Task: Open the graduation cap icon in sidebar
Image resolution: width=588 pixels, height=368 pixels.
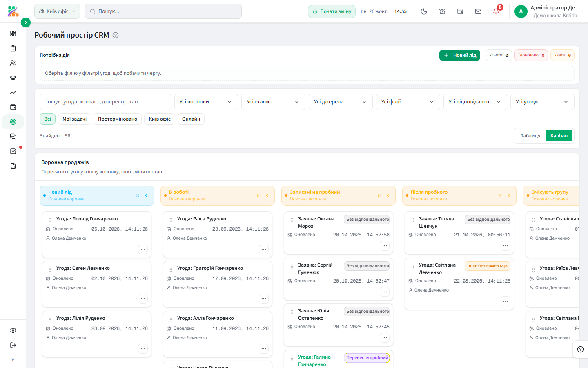Action: pyautogui.click(x=13, y=78)
